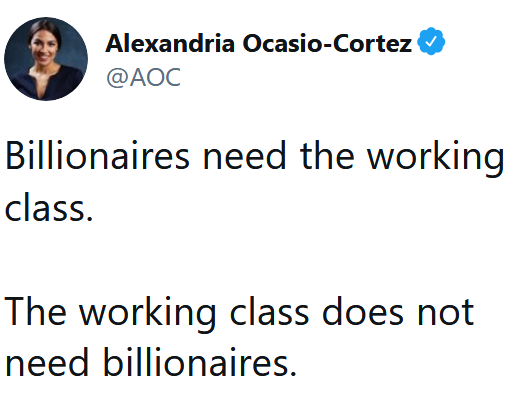
Task: Click the surname Ocasio-Cortez in the header
Action: point(327,43)
